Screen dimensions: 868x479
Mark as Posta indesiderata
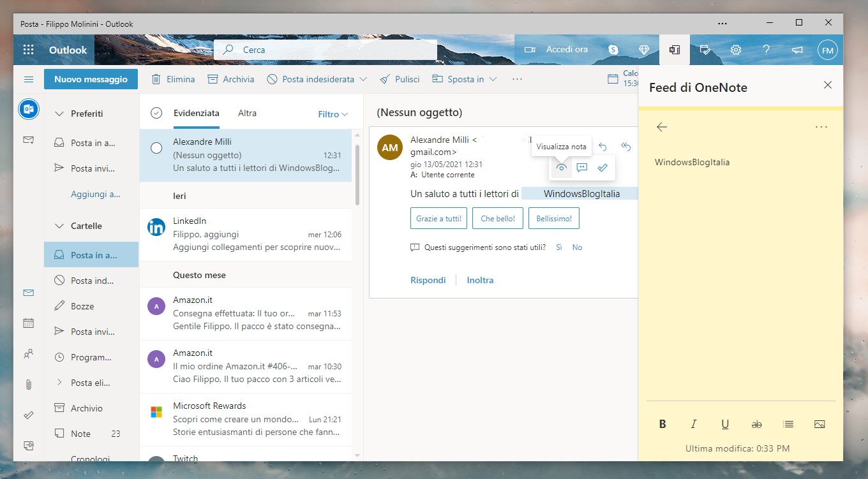click(x=310, y=79)
